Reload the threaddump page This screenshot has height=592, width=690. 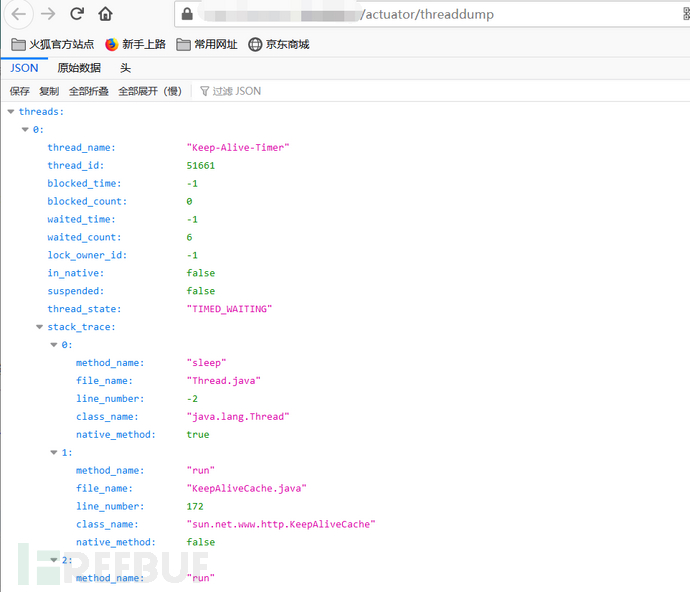tap(77, 14)
